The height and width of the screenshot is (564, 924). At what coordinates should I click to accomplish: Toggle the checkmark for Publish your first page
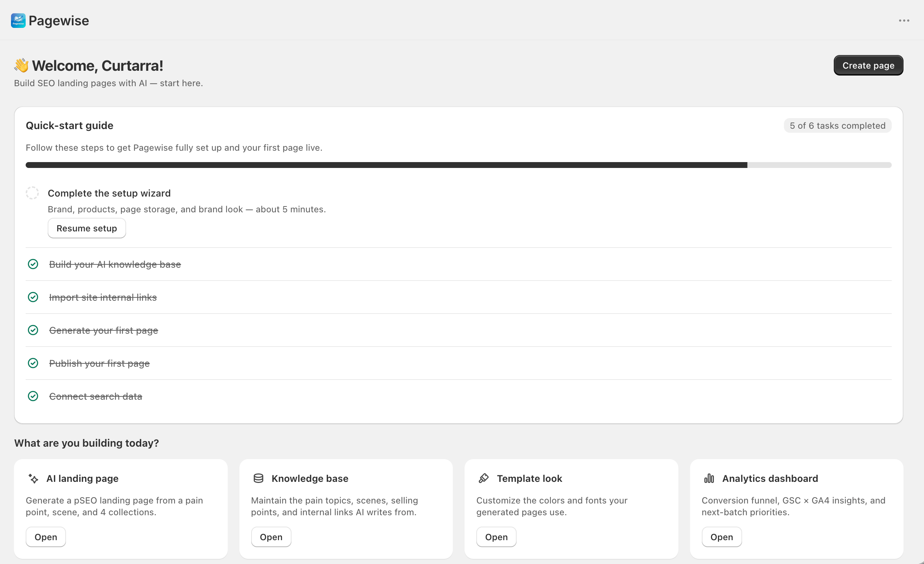pyautogui.click(x=33, y=363)
